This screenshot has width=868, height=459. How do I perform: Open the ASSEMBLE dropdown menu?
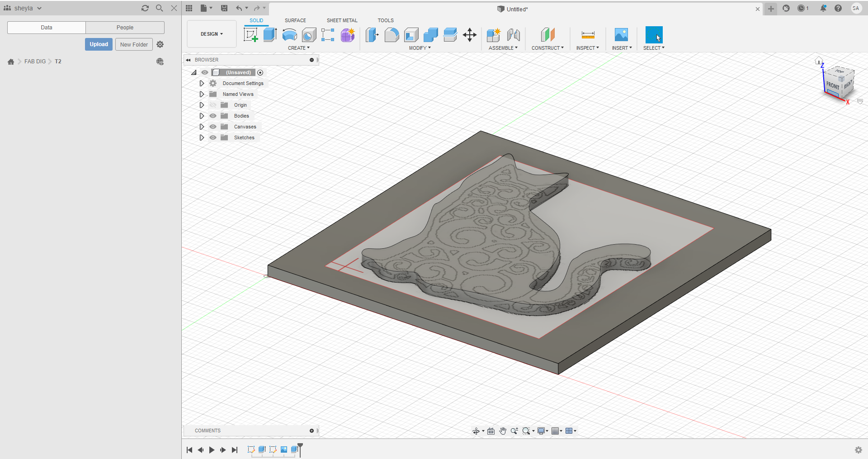coord(503,48)
